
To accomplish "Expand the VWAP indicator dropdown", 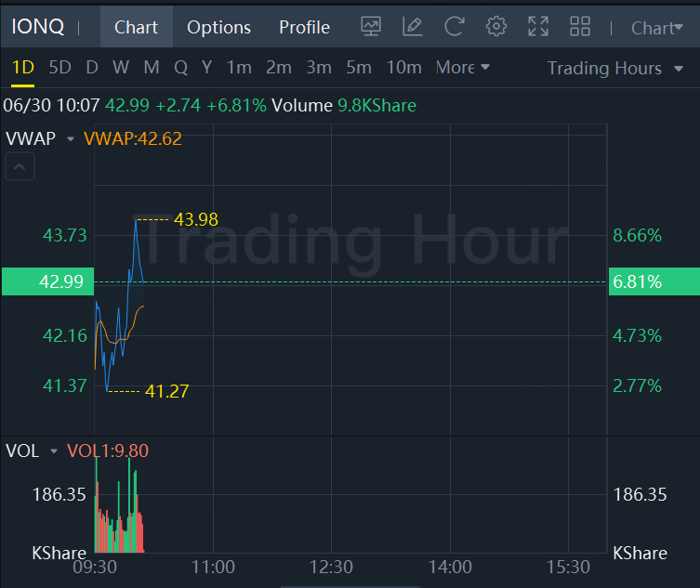I will (x=71, y=139).
